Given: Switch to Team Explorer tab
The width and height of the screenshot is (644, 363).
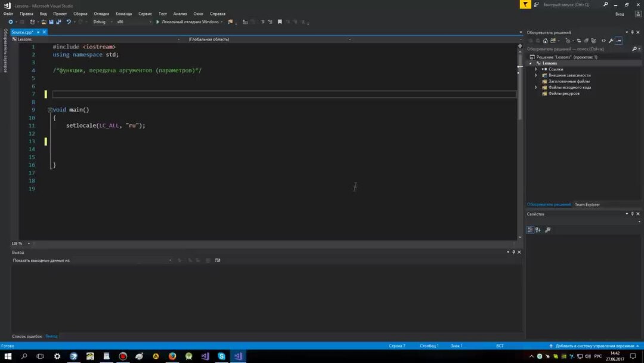Looking at the screenshot, I should (587, 204).
